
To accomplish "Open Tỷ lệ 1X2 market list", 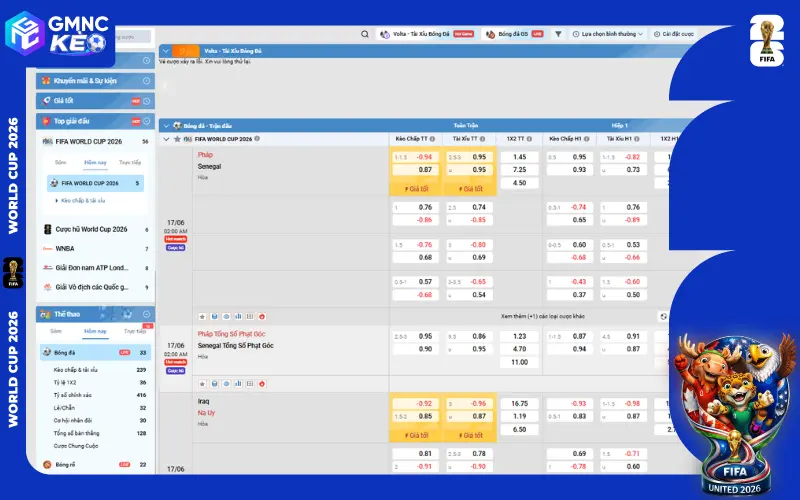I will 99,383.
